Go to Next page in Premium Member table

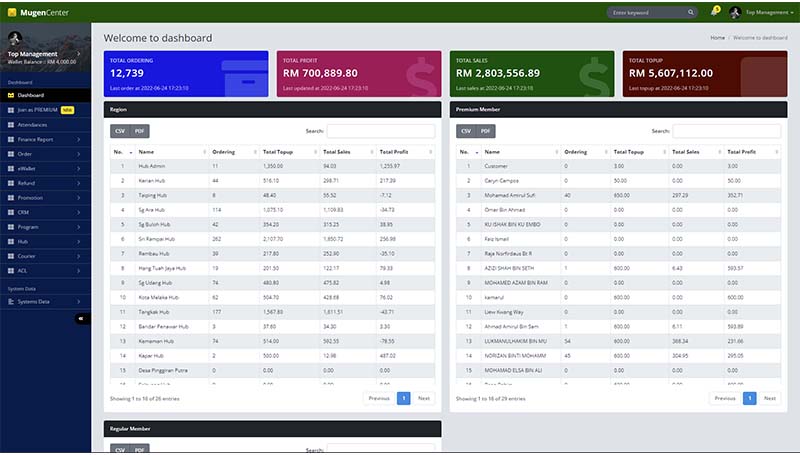[x=769, y=398]
